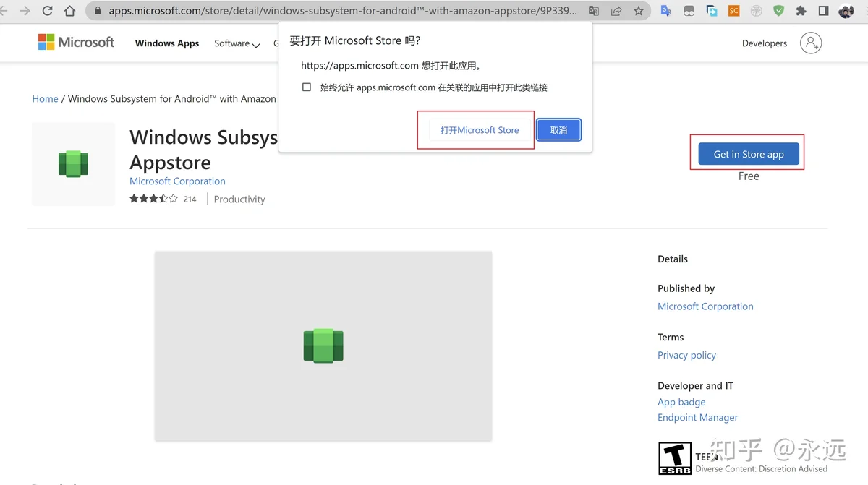Open the Endpoint Manager link

click(698, 417)
